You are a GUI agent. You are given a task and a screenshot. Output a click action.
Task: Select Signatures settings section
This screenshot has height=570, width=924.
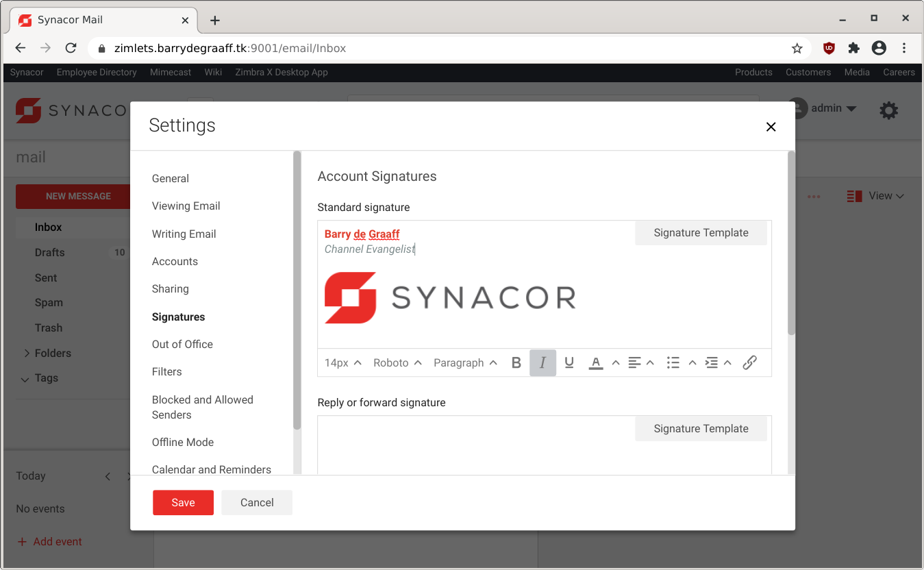click(179, 317)
